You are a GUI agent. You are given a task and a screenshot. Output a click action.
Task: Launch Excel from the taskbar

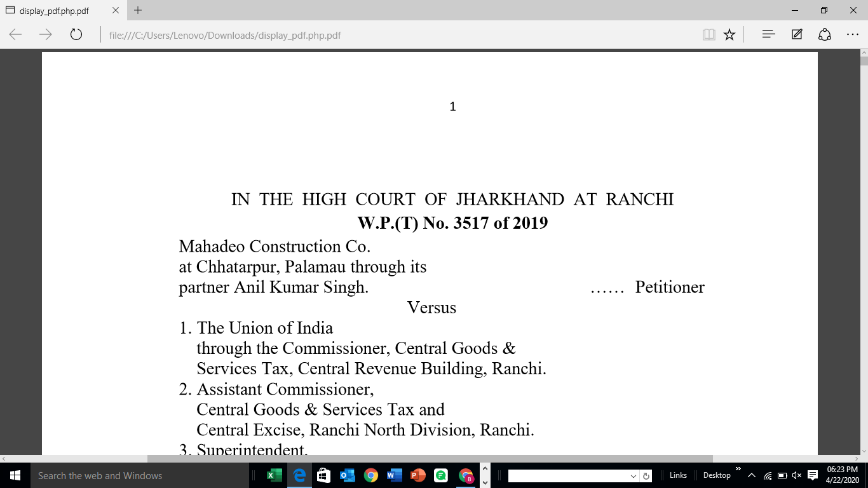coord(275,475)
